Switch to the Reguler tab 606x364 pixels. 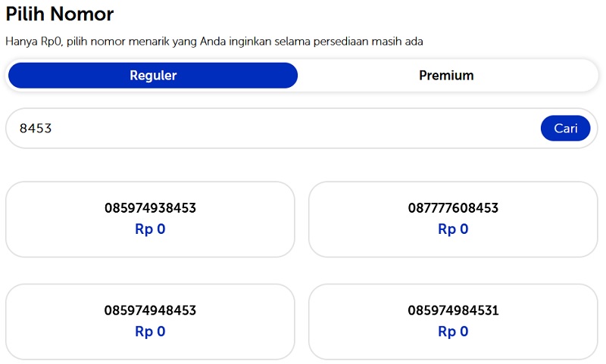click(x=153, y=76)
